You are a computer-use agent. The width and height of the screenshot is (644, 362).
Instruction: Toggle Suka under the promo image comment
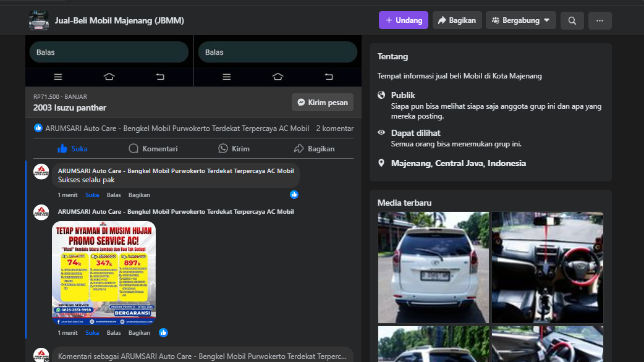92,333
